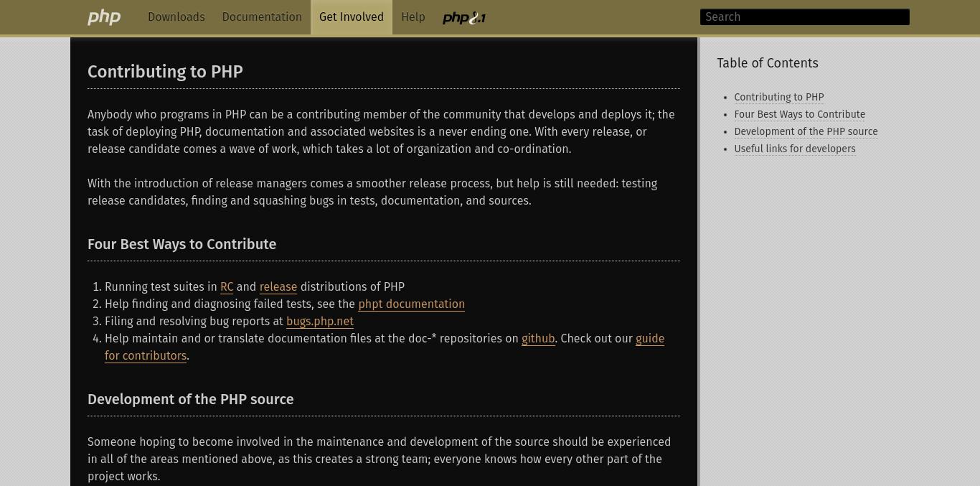Open the Downloads menu item

click(176, 17)
